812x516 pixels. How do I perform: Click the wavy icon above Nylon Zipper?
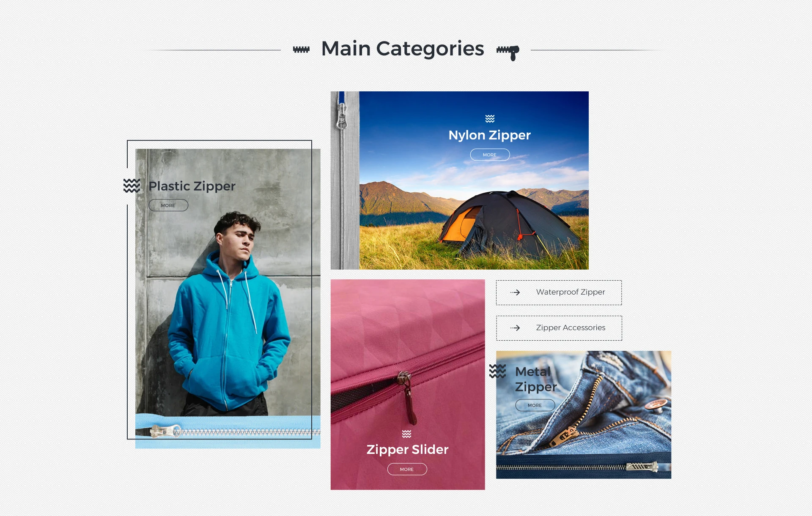click(x=490, y=118)
